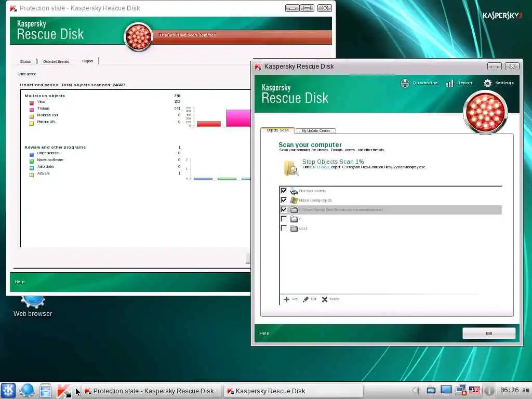Click the red protection status orb in Rescue Disk window

pos(485,111)
